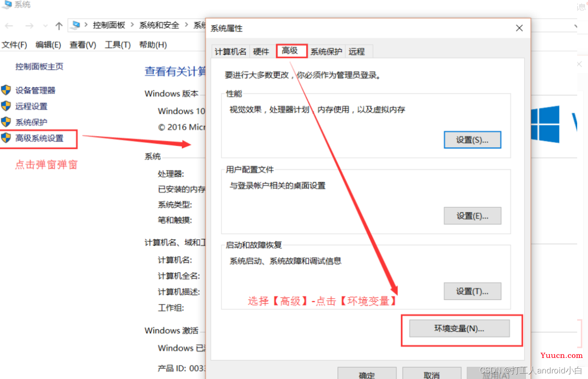The image size is (588, 379).
Task: Open the 编辑(E) menu
Action: pyautogui.click(x=48, y=45)
